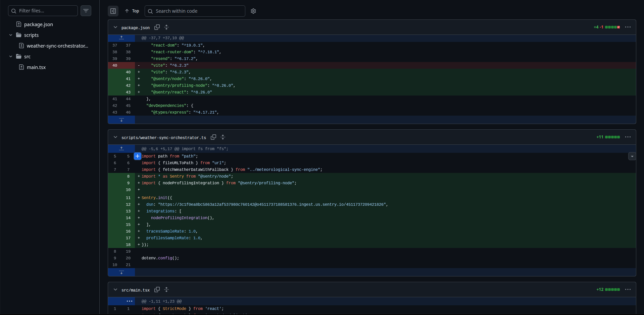The width and height of the screenshot is (644, 315).
Task: Select the "@sentry/profiling-node" dependency line
Action: tap(372, 85)
